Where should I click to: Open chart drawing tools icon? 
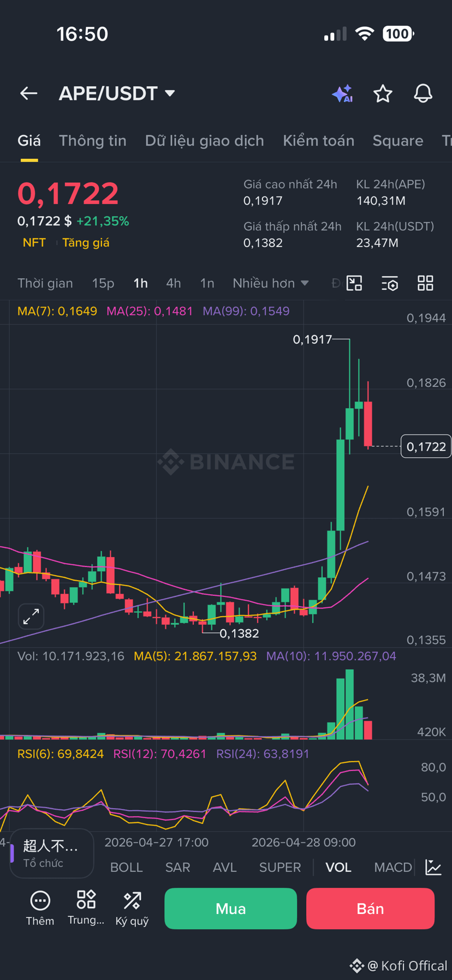[354, 283]
